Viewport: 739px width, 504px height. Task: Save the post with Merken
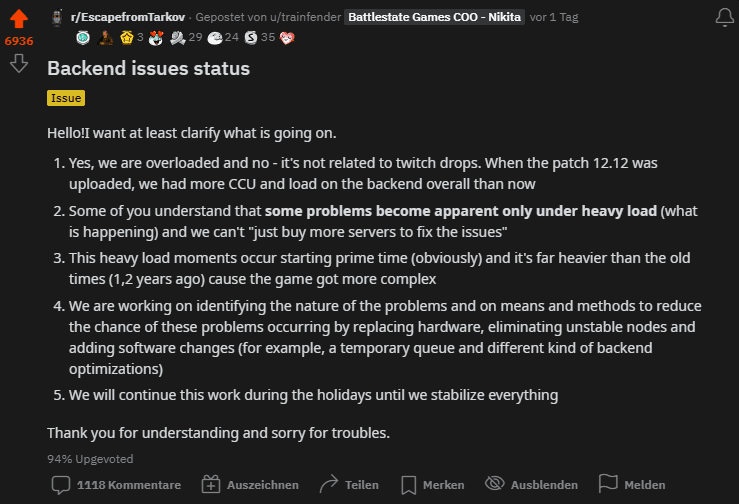[x=432, y=485]
